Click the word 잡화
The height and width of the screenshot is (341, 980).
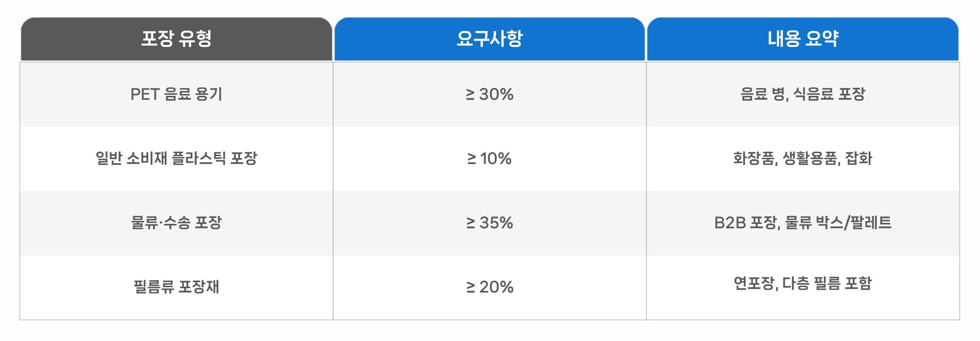(859, 158)
